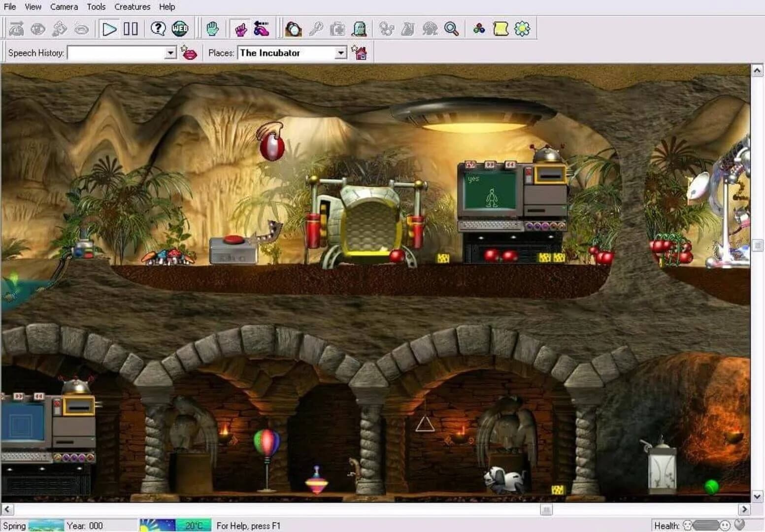
Task: Click the house icon next to Places
Action: coord(361,53)
